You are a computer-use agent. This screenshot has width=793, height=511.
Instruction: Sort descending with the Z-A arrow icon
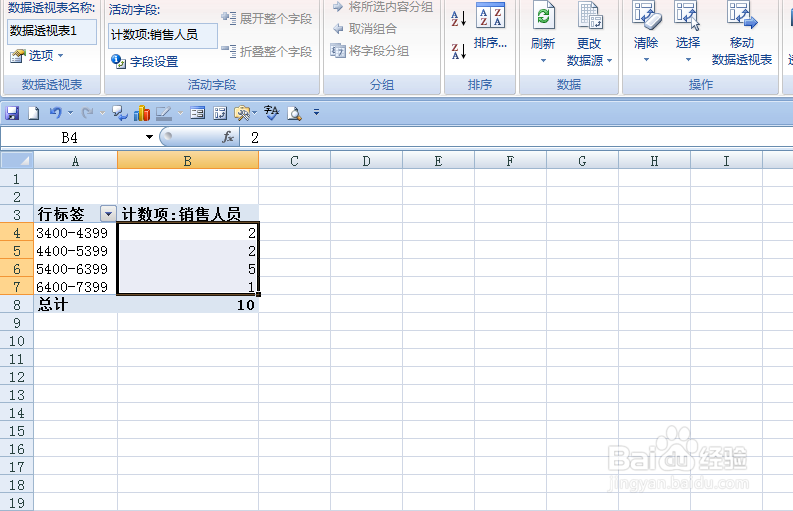click(458, 51)
